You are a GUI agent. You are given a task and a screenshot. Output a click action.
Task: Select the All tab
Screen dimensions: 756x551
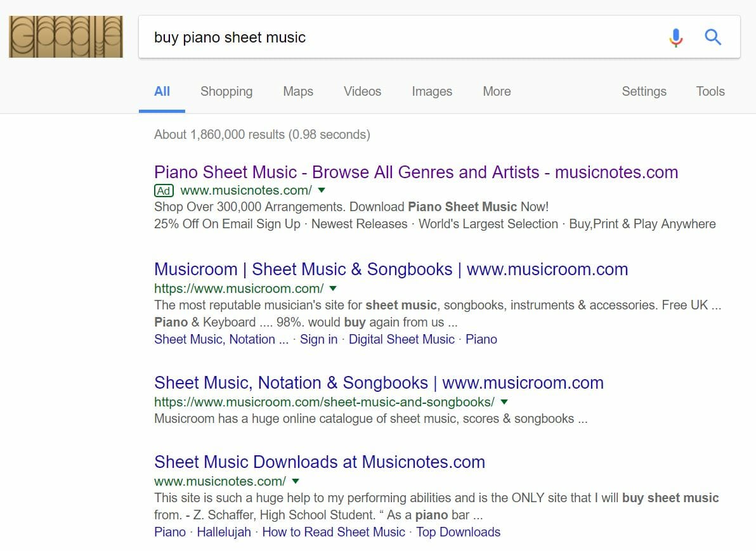pyautogui.click(x=162, y=91)
